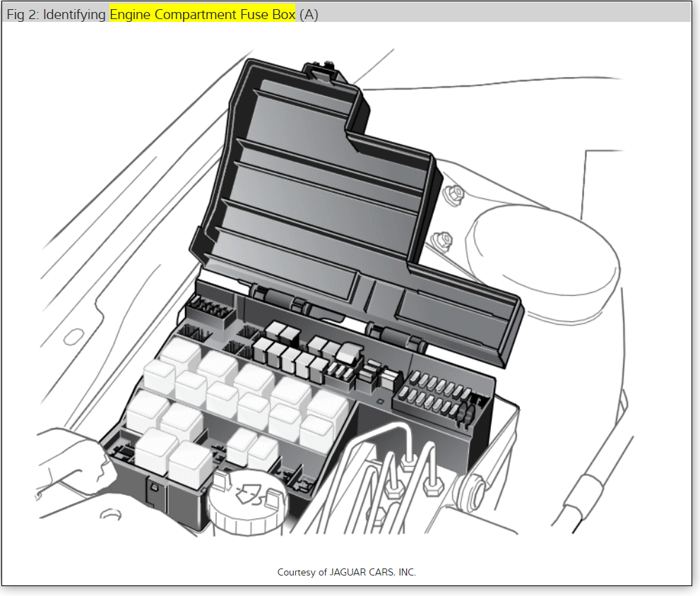Click the 'Courtesy of JAGUAR CARS, INC.' caption

point(346,572)
